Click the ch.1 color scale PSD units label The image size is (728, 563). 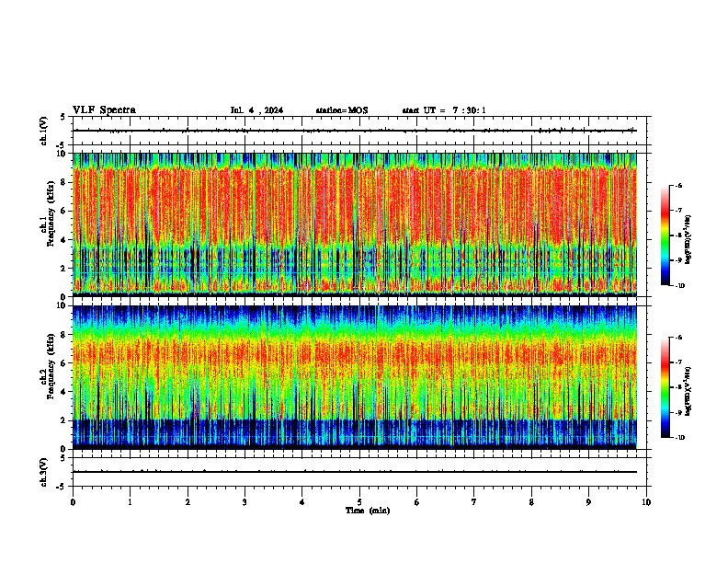[688, 240]
